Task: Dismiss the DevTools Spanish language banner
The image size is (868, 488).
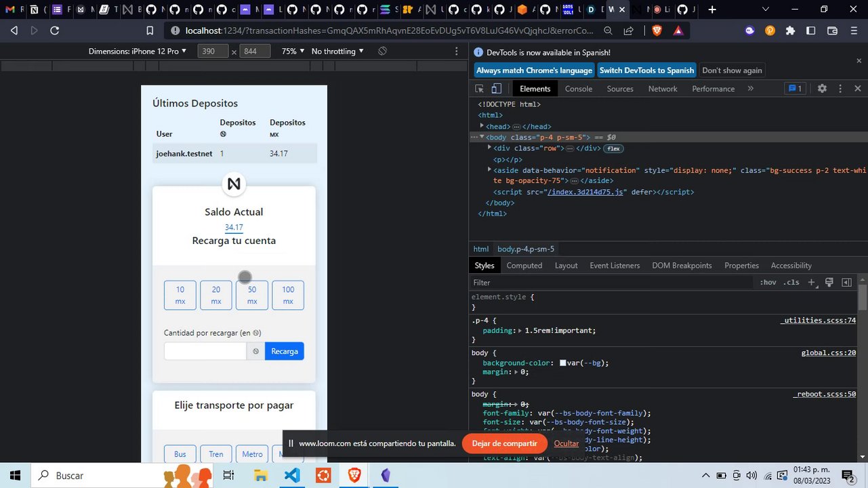Action: [x=859, y=61]
